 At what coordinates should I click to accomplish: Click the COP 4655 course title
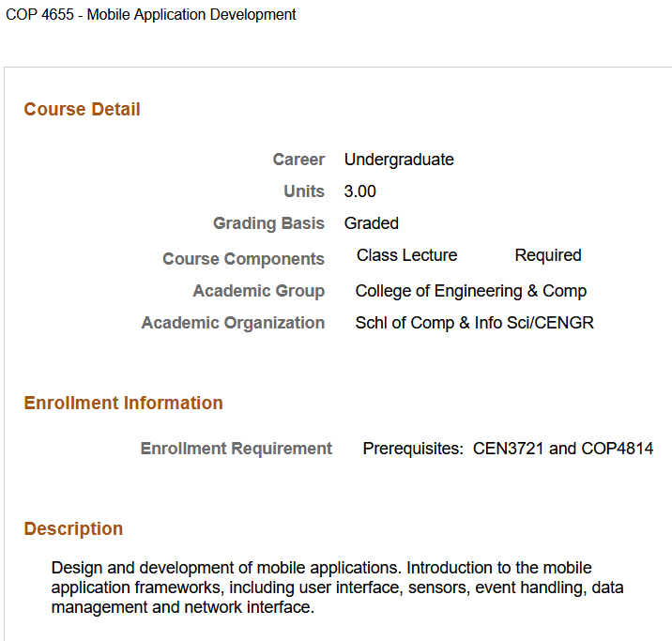[x=151, y=15]
